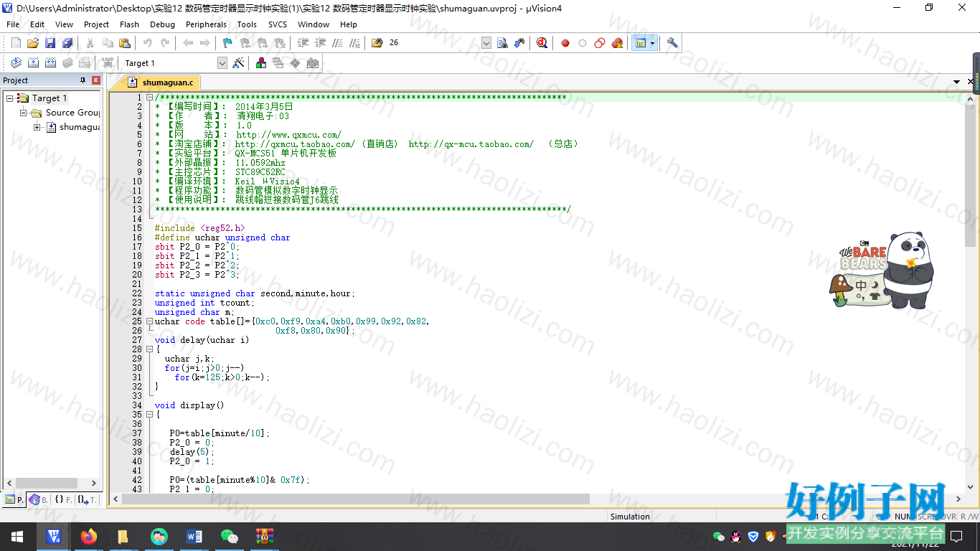Collapse display function body at line 35

pyautogui.click(x=149, y=414)
